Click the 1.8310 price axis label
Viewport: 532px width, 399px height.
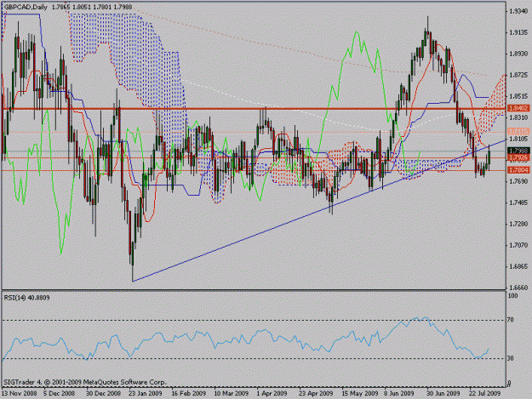pos(519,117)
